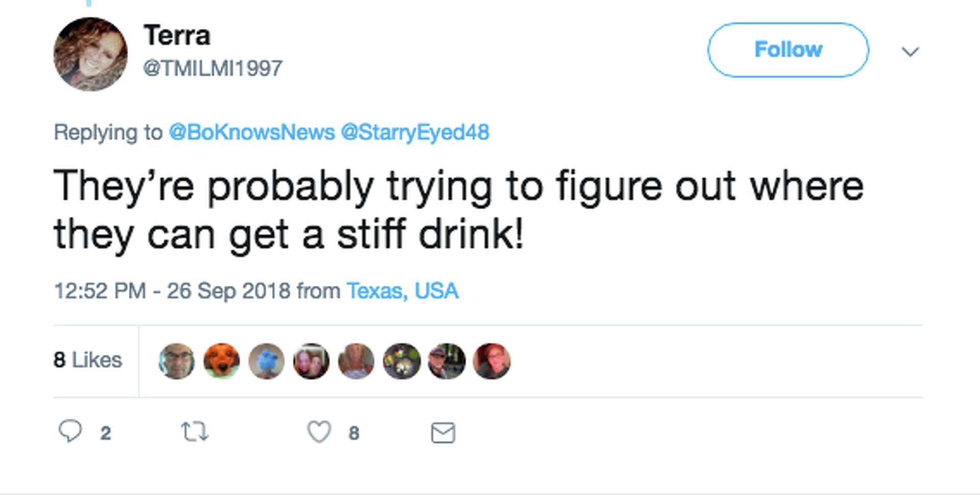View the 8 Likes list
This screenshot has height=495, width=980.
tap(88, 360)
